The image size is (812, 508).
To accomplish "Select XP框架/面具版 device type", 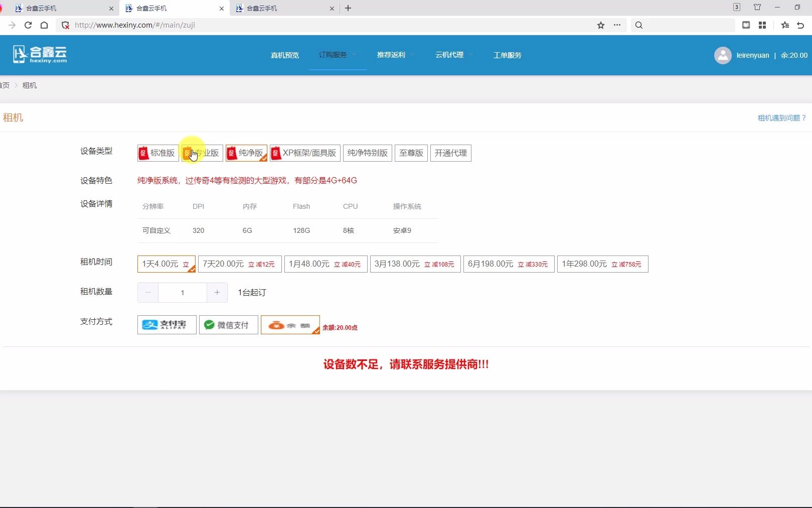I will pyautogui.click(x=305, y=153).
